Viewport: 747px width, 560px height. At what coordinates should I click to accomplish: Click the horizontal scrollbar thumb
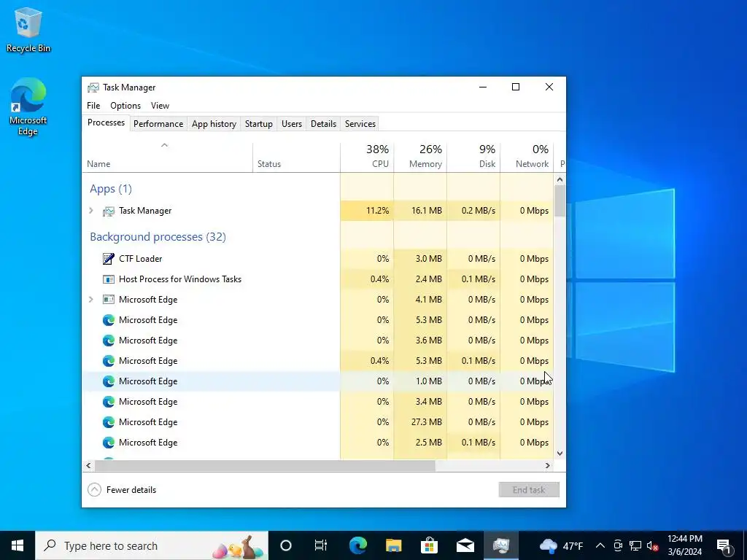click(x=265, y=465)
